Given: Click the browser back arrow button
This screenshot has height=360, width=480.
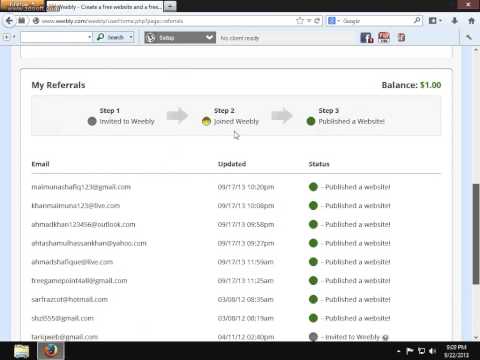Looking at the screenshot, I should (9, 21).
